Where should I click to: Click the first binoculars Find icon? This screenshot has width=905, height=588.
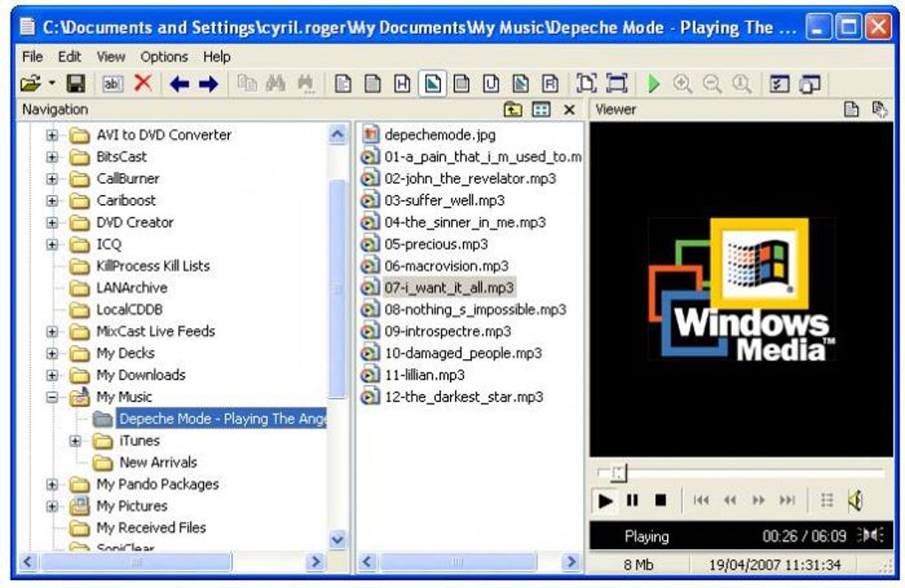point(276,84)
